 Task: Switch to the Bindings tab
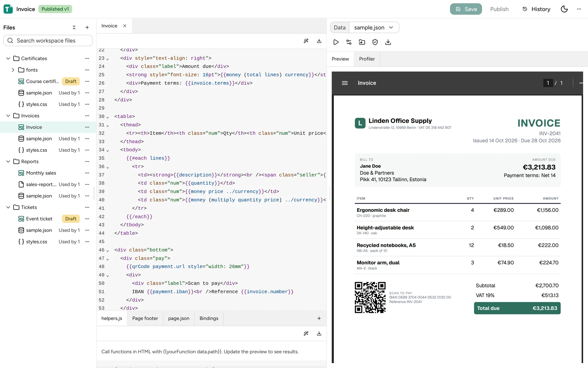click(209, 318)
